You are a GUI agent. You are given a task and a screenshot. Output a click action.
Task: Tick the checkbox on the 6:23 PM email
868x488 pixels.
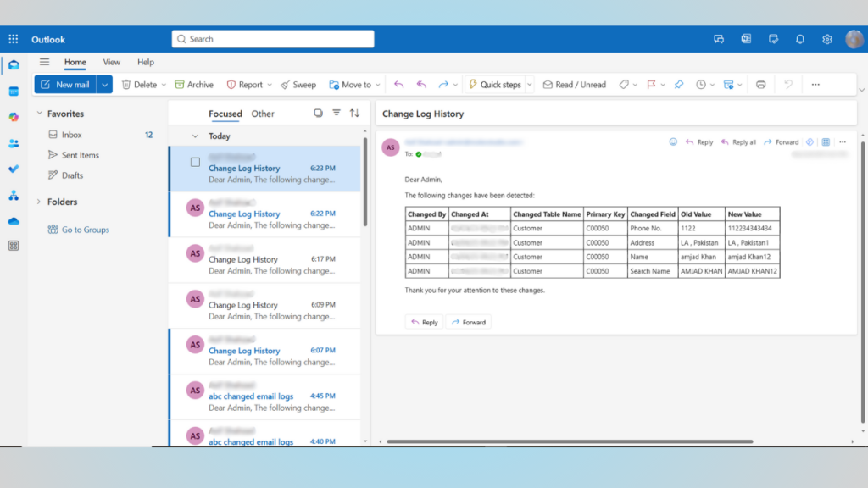click(x=195, y=162)
